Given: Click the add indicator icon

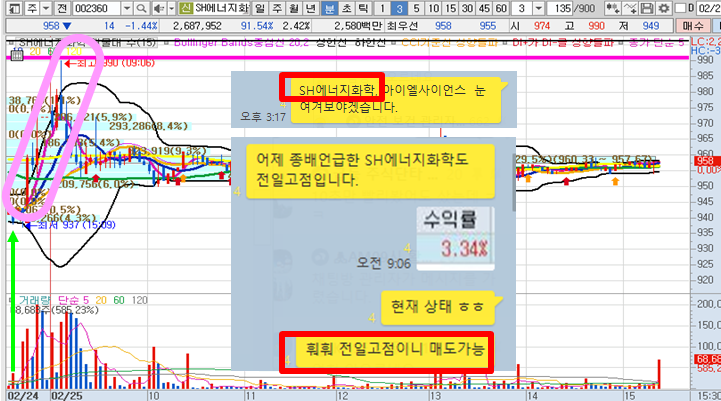Looking at the screenshot, I should [612, 8].
